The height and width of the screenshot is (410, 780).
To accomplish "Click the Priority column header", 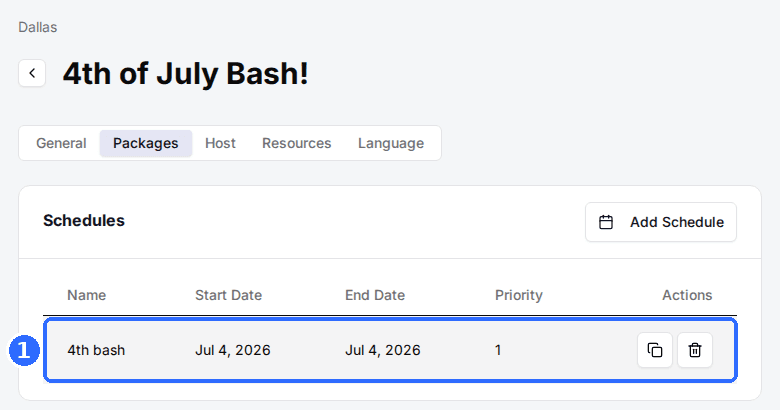I will [x=519, y=295].
